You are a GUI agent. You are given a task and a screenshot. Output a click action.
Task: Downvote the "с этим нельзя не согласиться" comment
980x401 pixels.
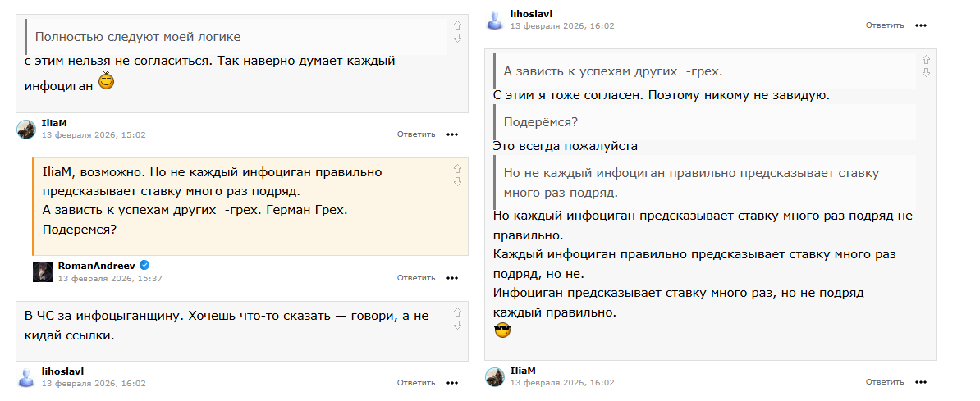[x=457, y=38]
